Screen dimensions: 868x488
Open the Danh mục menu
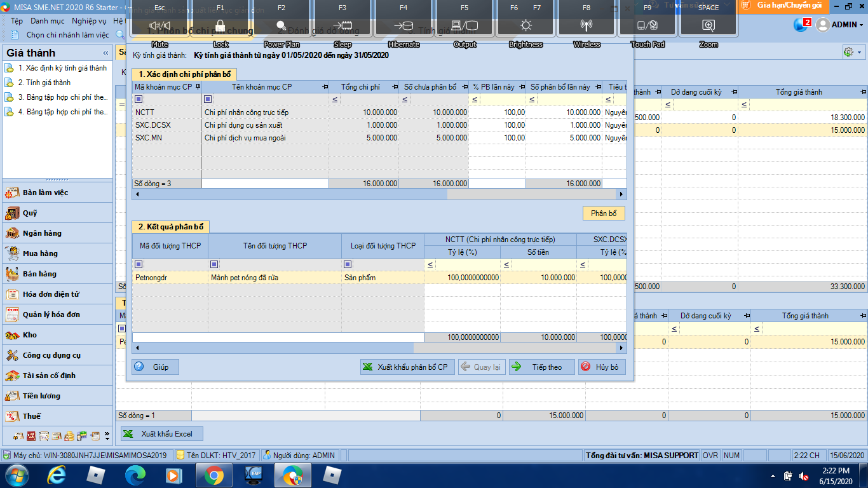[48, 21]
